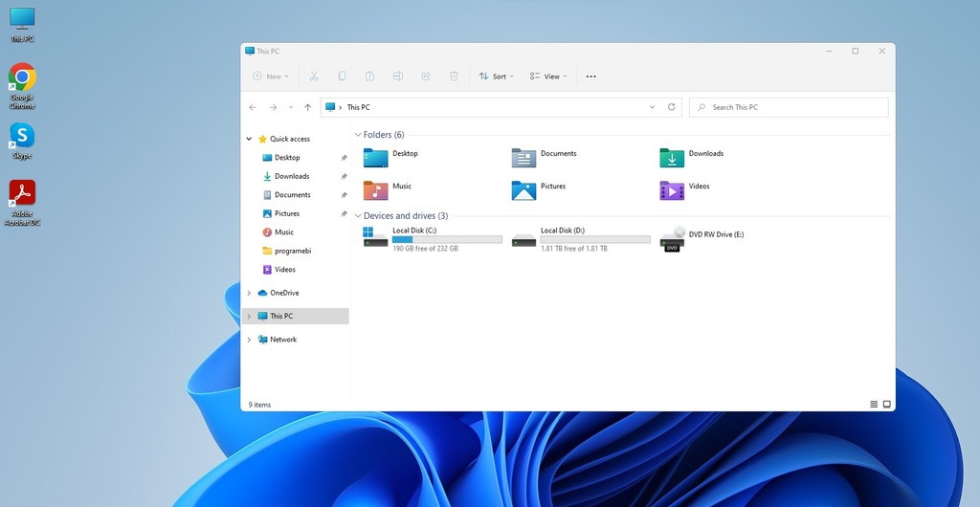Screen dimensions: 980x507
Task: Click the Desktop pin icon in sidebar
Action: (344, 158)
